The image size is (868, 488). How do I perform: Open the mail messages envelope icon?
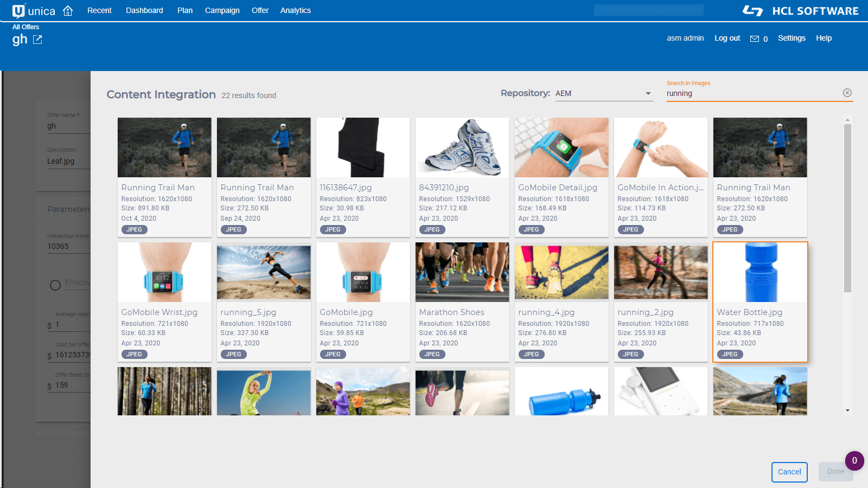pyautogui.click(x=754, y=38)
